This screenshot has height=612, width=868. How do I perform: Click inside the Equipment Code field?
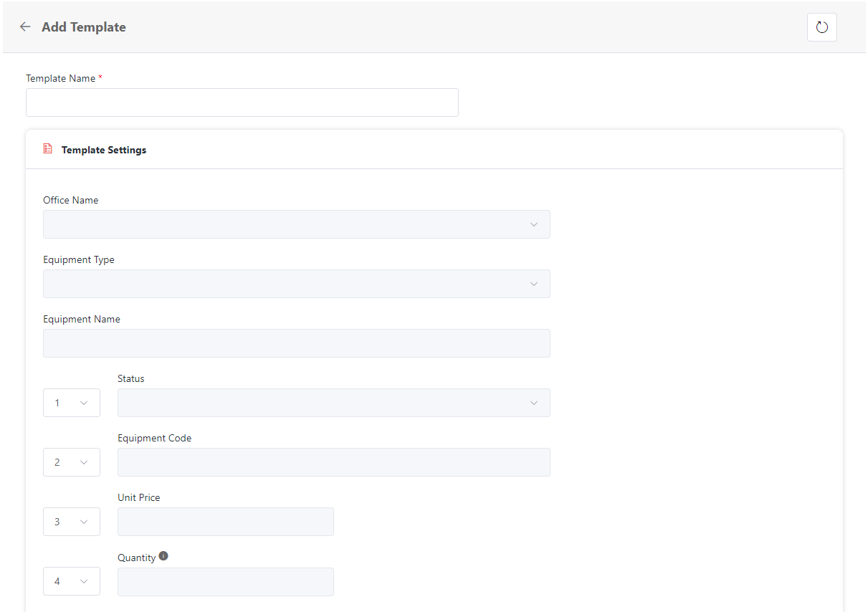point(333,462)
